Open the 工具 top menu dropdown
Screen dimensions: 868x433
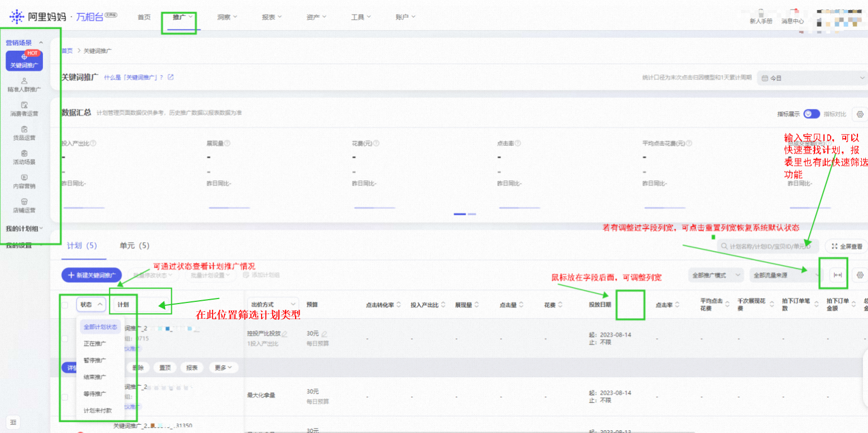point(361,17)
